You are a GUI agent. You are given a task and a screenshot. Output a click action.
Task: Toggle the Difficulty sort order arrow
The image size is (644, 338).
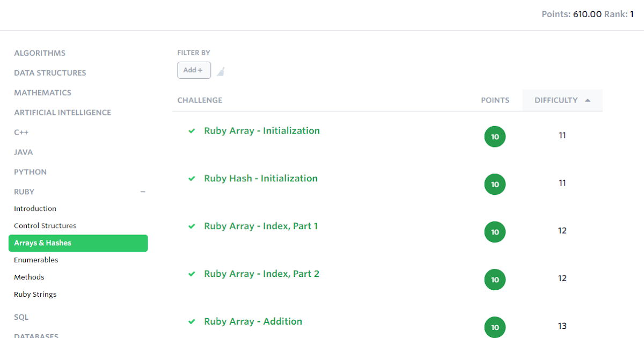(x=587, y=100)
